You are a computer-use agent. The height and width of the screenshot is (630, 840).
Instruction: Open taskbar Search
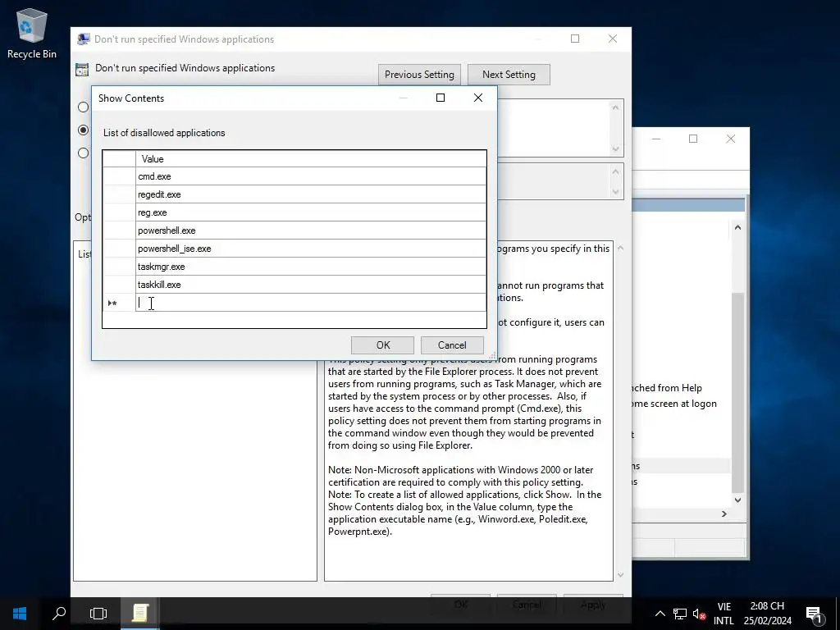point(59,614)
